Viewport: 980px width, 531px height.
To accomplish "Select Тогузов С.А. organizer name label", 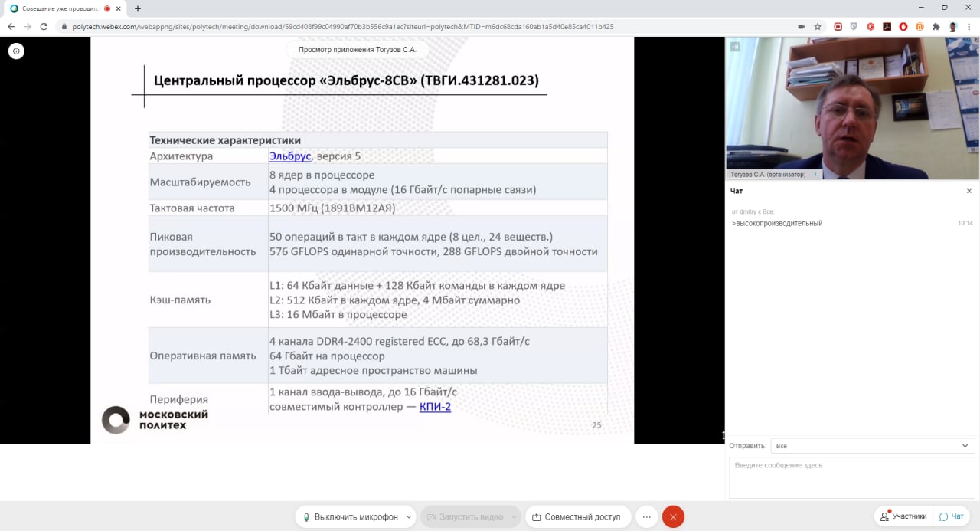I will [x=769, y=174].
